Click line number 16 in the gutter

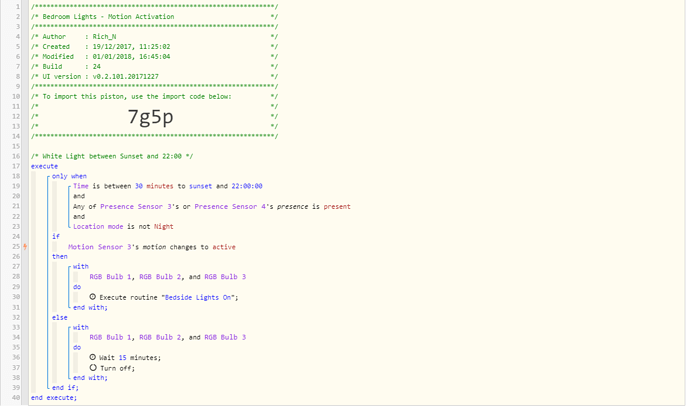16,156
